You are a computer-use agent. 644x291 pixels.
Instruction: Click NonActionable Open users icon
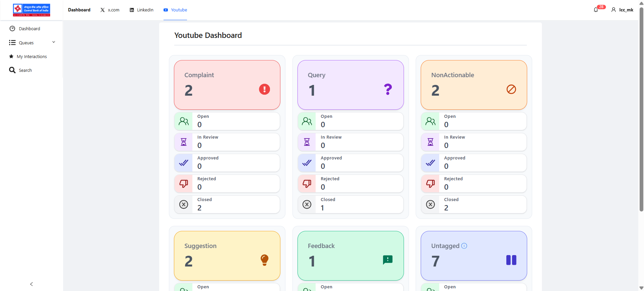point(430,121)
